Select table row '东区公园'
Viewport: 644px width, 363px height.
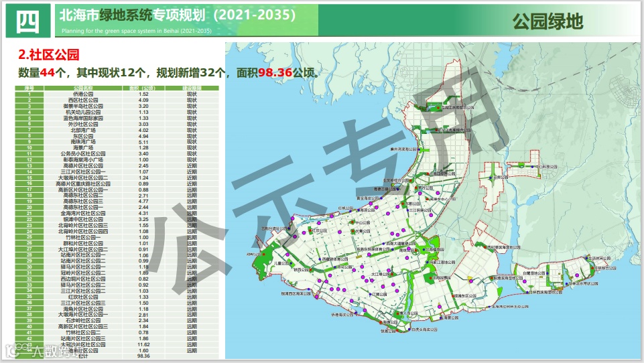coord(117,136)
